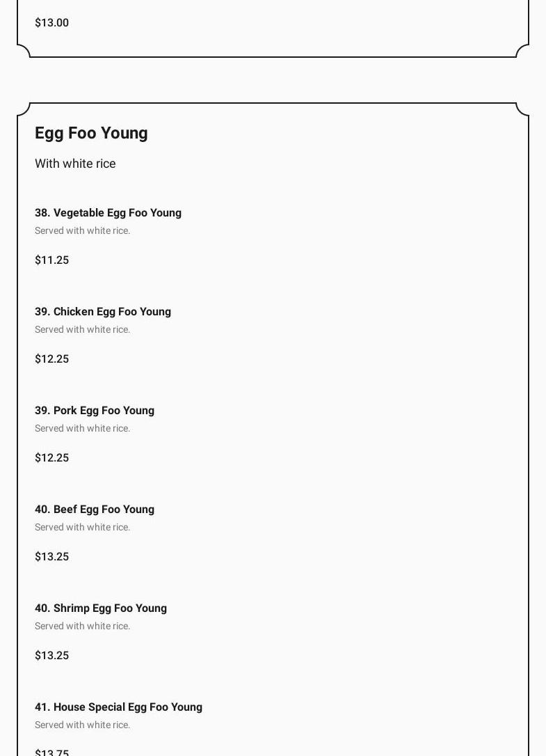Click the price under Beef Egg Foo Young
The width and height of the screenshot is (546, 756).
pyautogui.click(x=52, y=557)
